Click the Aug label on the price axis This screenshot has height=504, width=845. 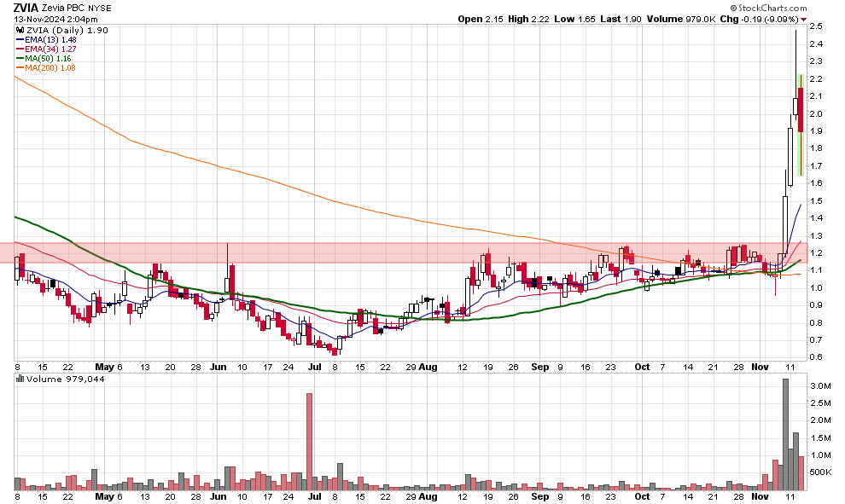point(428,366)
